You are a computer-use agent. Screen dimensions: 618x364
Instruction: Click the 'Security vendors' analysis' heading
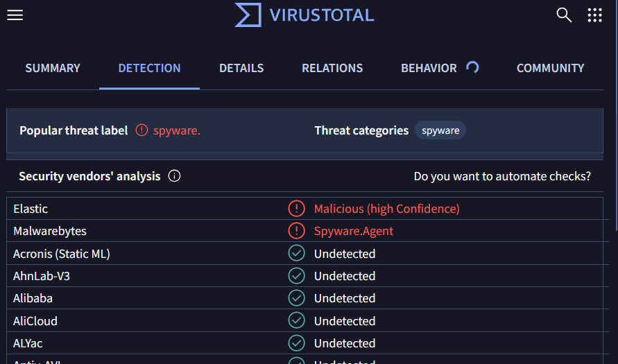click(x=89, y=176)
